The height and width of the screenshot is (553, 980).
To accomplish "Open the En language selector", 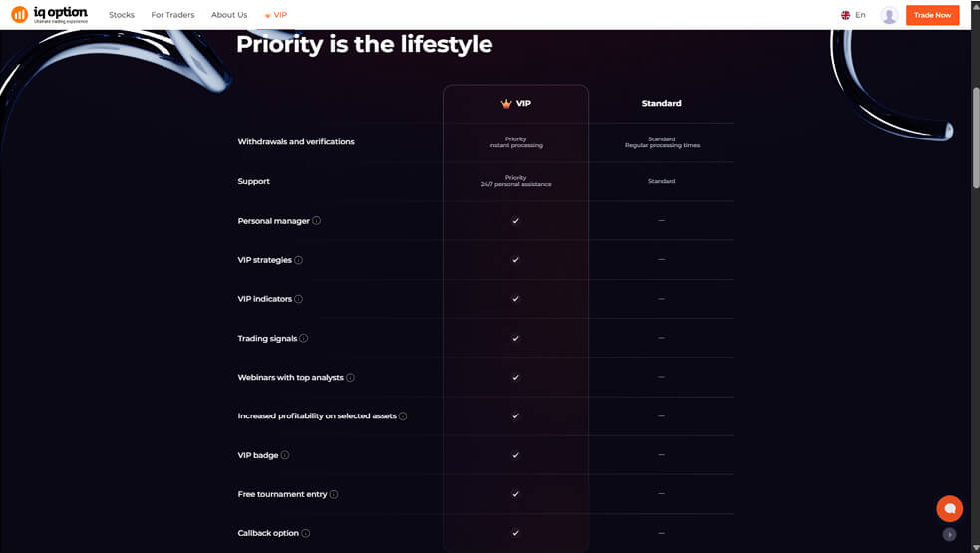I will coord(854,15).
